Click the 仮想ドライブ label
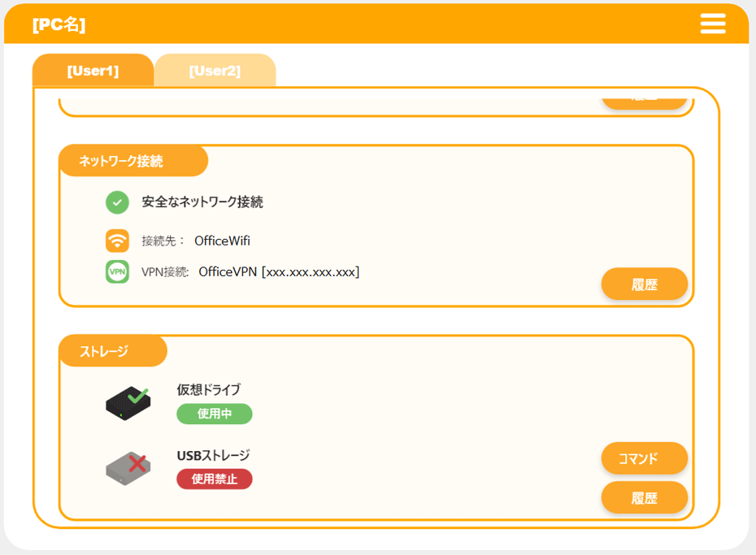Screen dimensions: 756x555 click(x=209, y=390)
